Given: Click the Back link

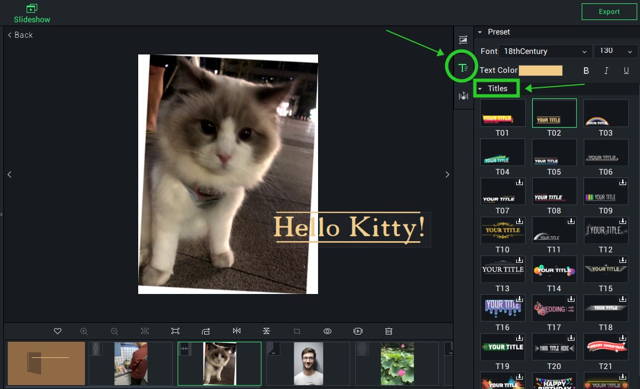Looking at the screenshot, I should tap(20, 35).
